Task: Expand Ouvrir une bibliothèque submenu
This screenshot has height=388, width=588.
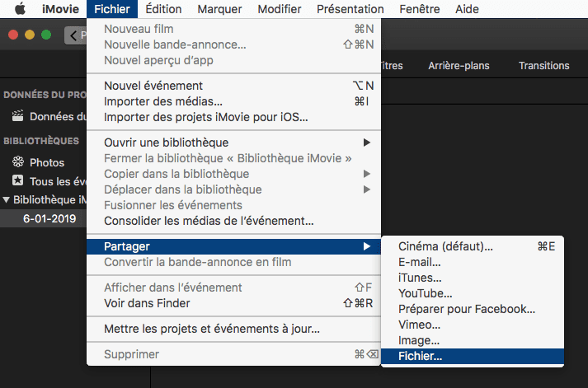Action: coord(233,143)
